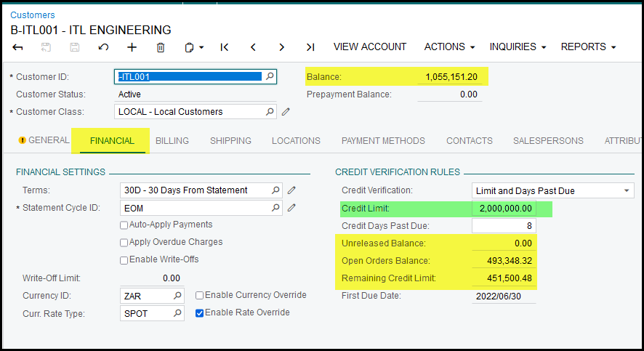644x351 pixels.
Task: Open the Actions dropdown menu
Action: [449, 47]
